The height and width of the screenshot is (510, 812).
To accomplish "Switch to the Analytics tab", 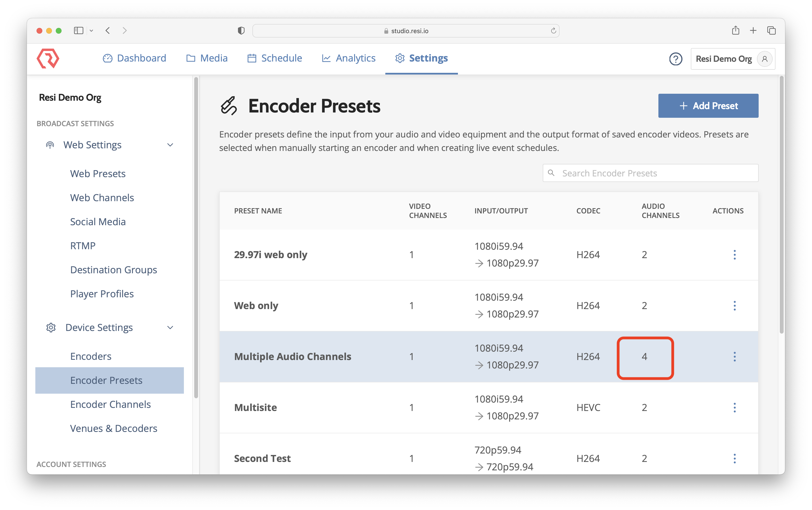I will 349,58.
